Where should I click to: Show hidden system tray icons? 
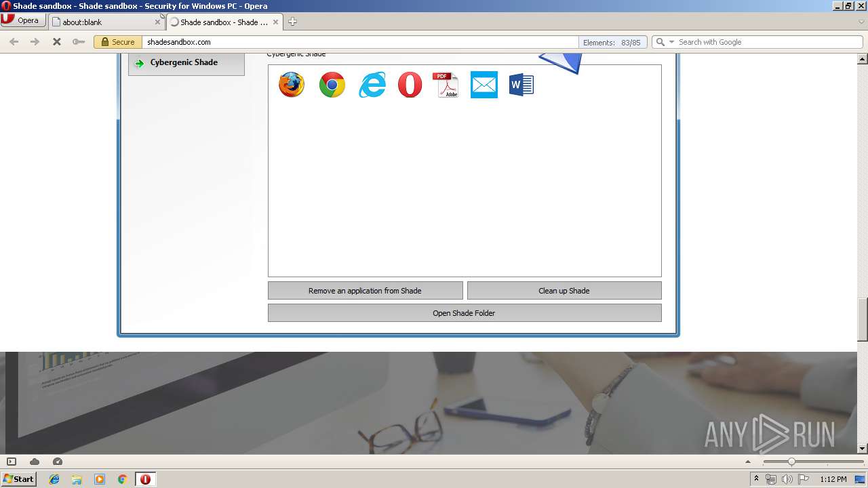pyautogui.click(x=756, y=479)
